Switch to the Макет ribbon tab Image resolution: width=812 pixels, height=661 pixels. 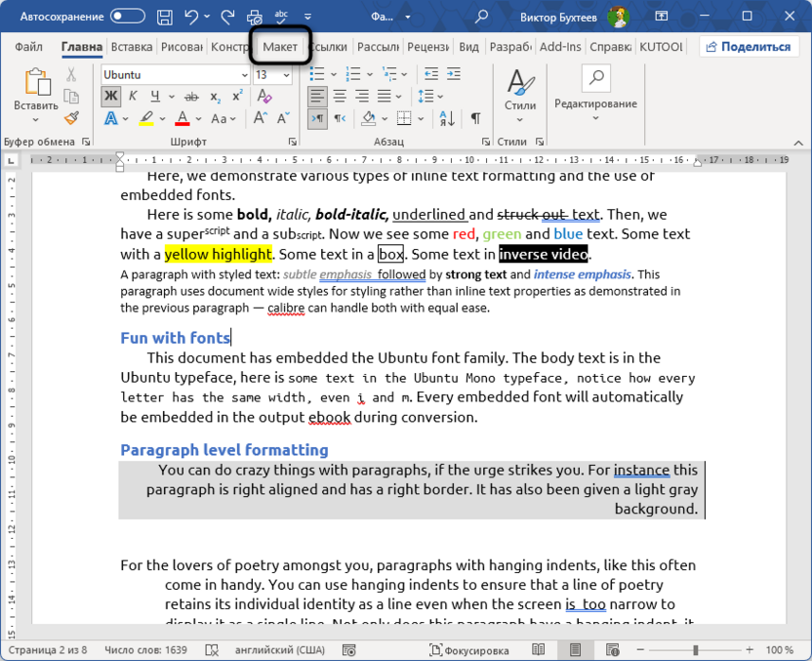coord(279,46)
